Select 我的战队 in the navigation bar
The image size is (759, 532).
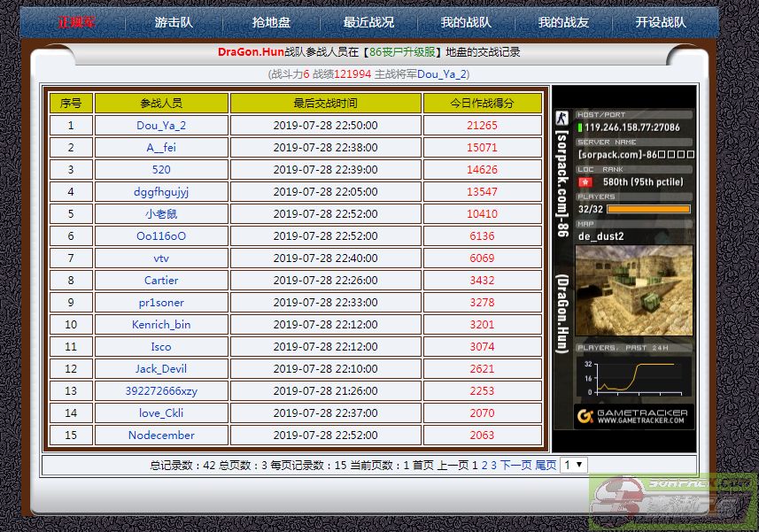tap(466, 22)
